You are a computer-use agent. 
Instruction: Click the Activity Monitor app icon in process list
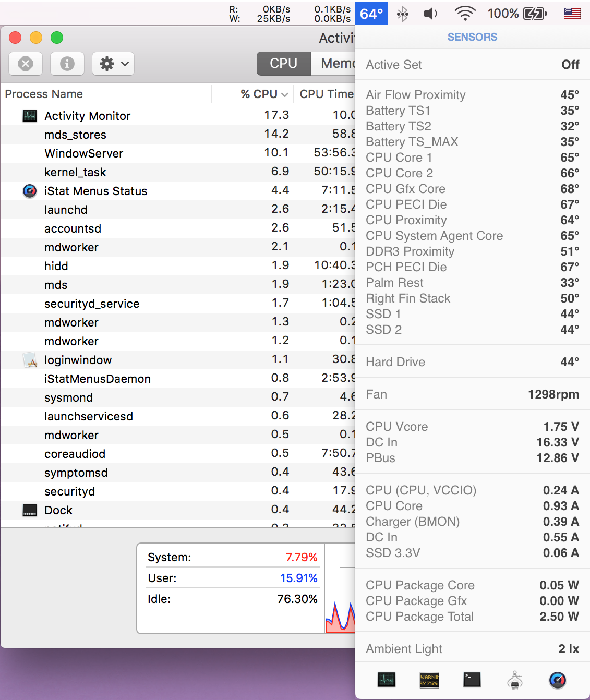tap(30, 116)
